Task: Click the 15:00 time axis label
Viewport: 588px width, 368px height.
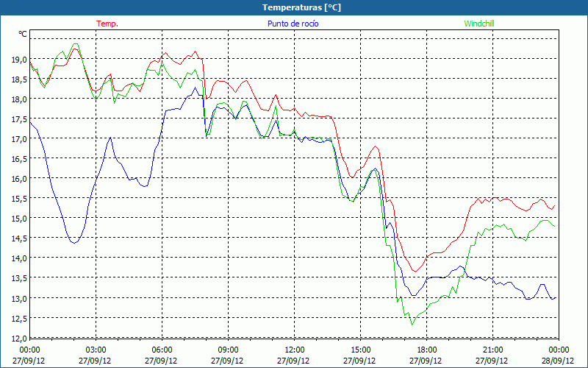Action: (x=360, y=350)
